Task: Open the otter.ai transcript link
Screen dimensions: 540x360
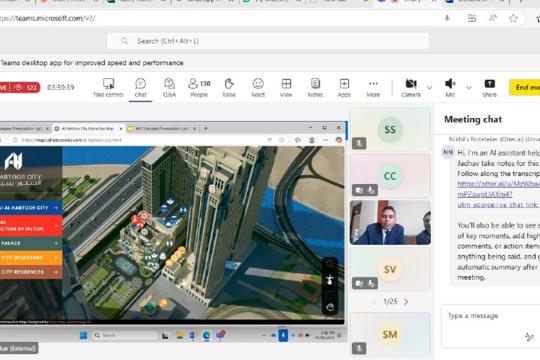Action: [x=498, y=194]
